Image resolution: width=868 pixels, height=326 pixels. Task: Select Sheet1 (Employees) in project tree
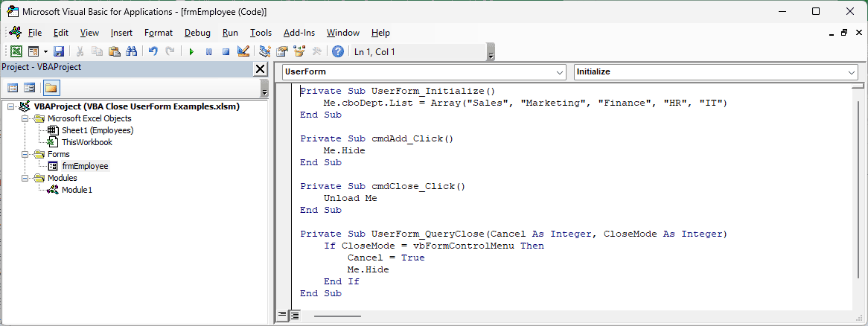pos(98,130)
